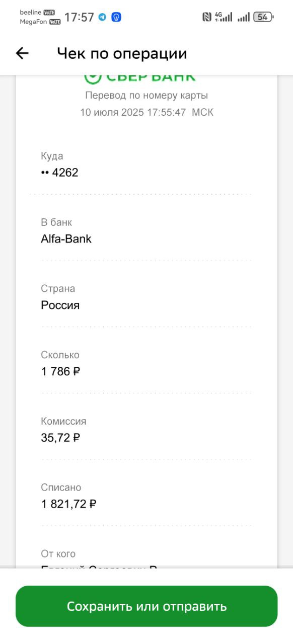Tap the 4G signal strength icon
This screenshot has width=293, height=644.
[x=223, y=17]
